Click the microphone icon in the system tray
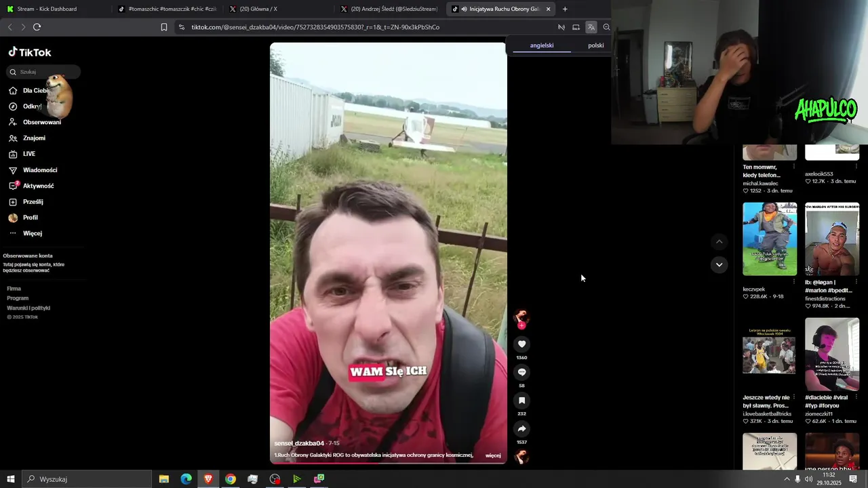The width and height of the screenshot is (868, 488). coord(797,479)
